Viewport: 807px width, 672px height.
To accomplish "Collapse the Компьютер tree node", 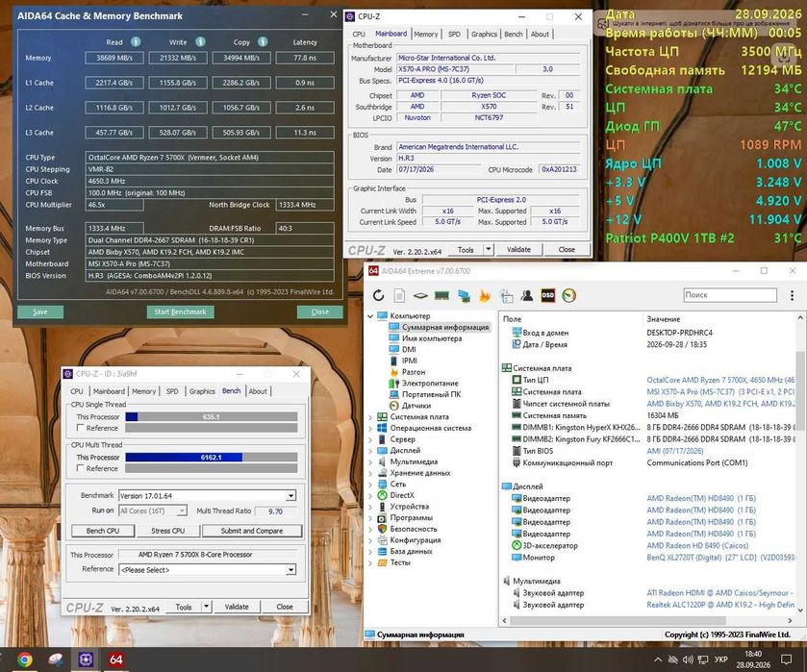I will pyautogui.click(x=370, y=316).
